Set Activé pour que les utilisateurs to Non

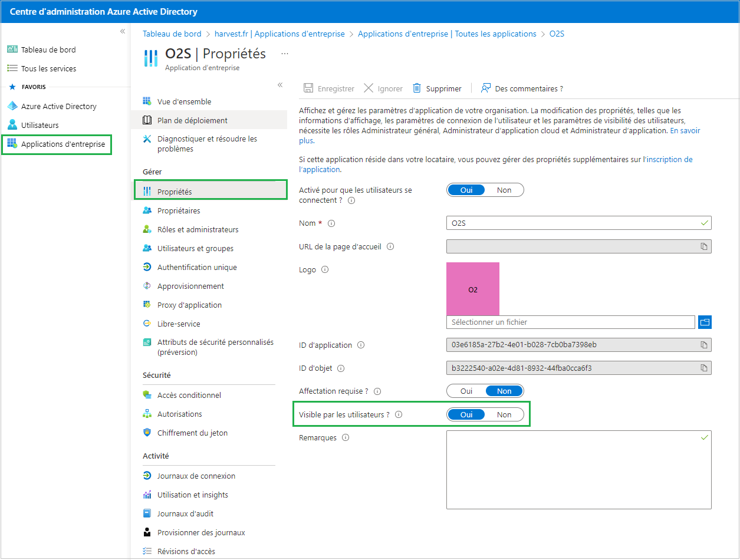[504, 190]
